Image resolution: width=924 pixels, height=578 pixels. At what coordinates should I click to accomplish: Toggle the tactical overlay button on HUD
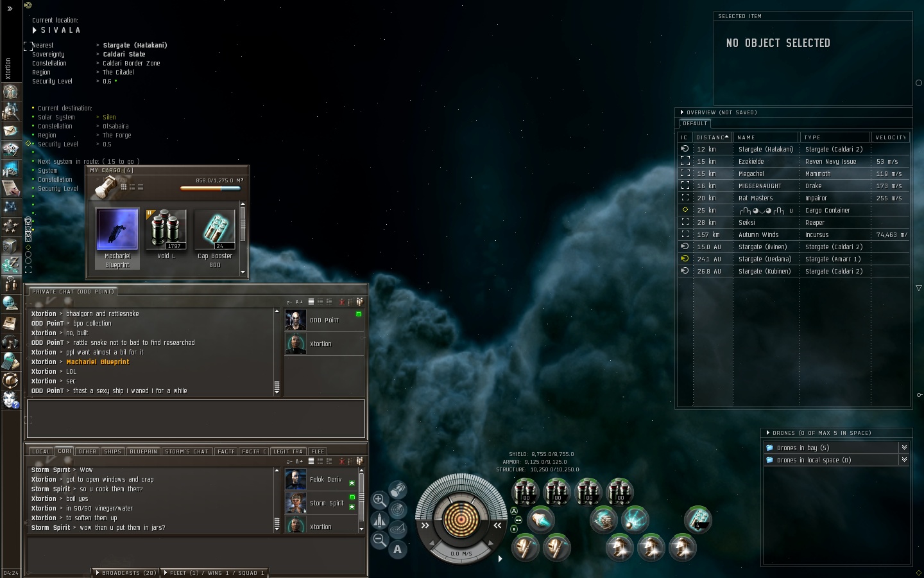[398, 529]
